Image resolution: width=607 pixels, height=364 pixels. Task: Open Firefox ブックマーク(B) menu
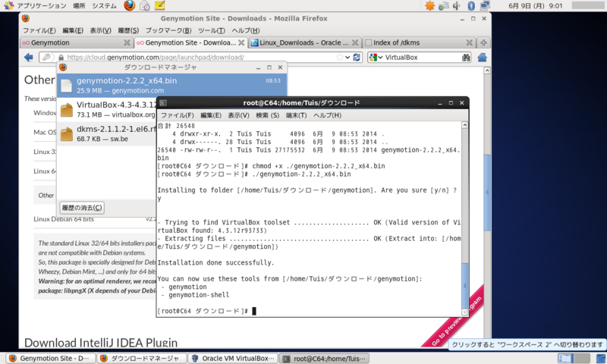click(168, 30)
